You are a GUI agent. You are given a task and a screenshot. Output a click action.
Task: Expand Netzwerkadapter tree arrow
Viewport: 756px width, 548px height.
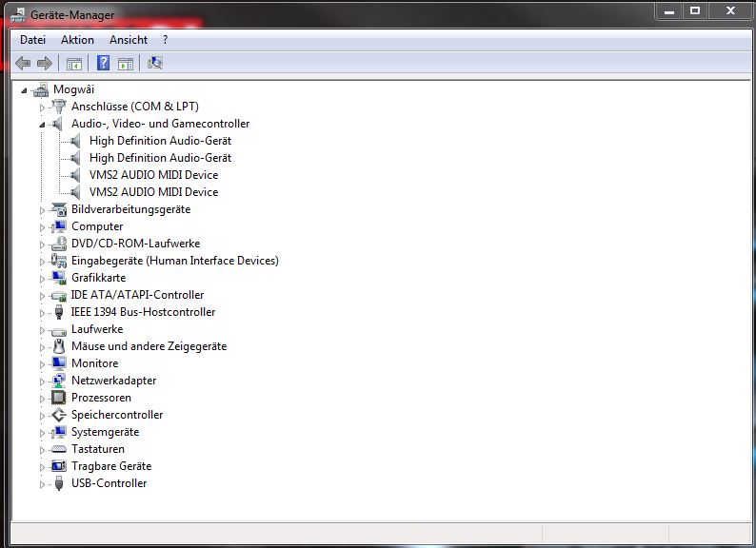42,382
